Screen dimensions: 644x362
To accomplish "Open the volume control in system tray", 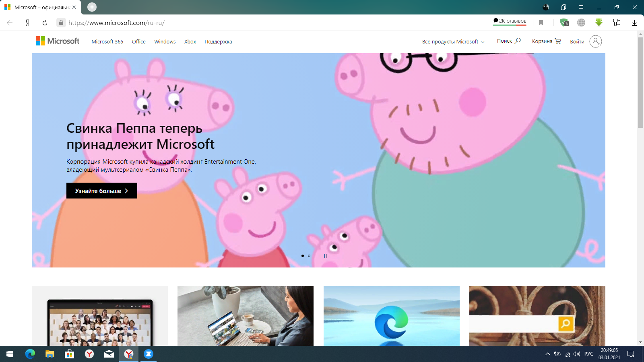I will [x=577, y=354].
